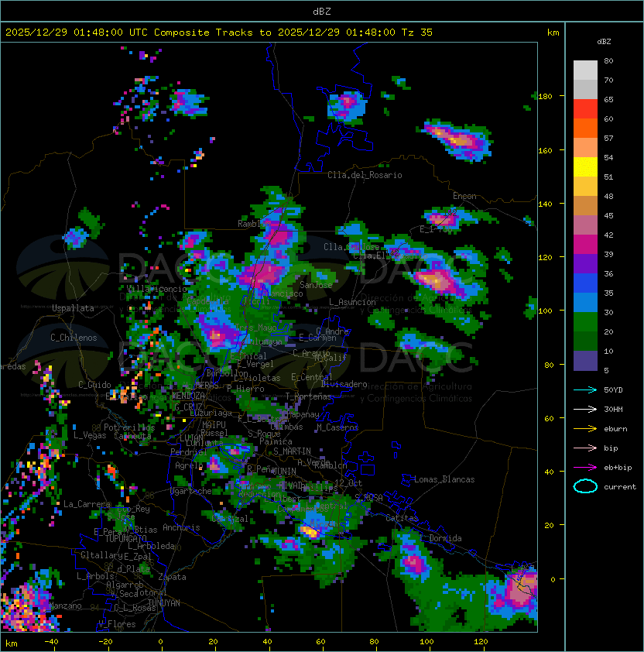Click the 'JUNIN' map label
Screen dimensions: 644x652
tap(284, 471)
